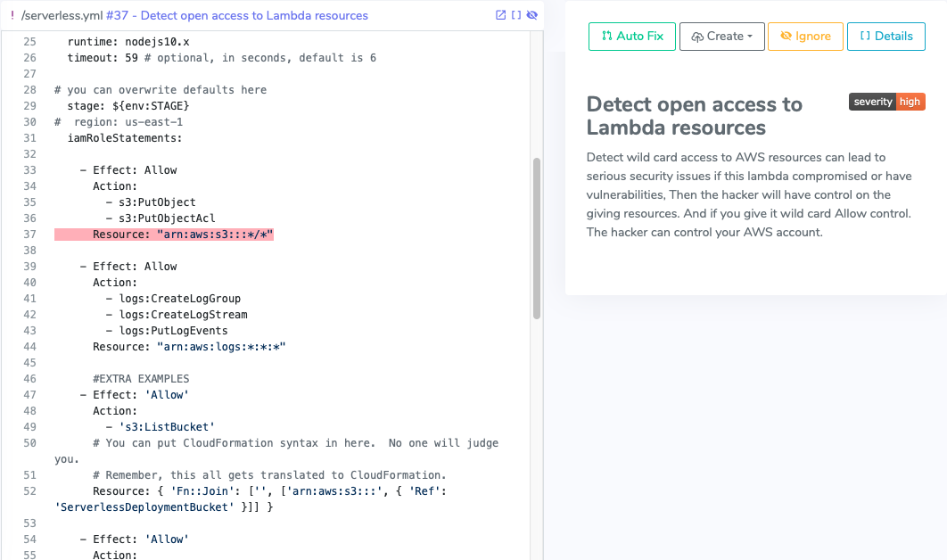Click the Resource arn:aws:logs line
Viewport: 947px width, 560px height.
[x=189, y=347]
